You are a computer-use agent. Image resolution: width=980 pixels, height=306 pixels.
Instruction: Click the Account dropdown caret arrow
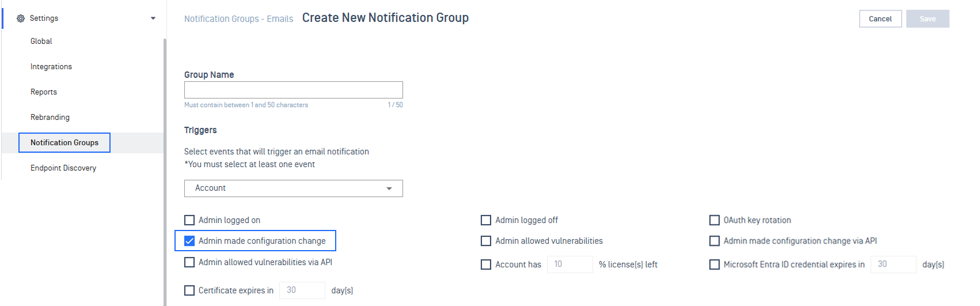pos(389,188)
